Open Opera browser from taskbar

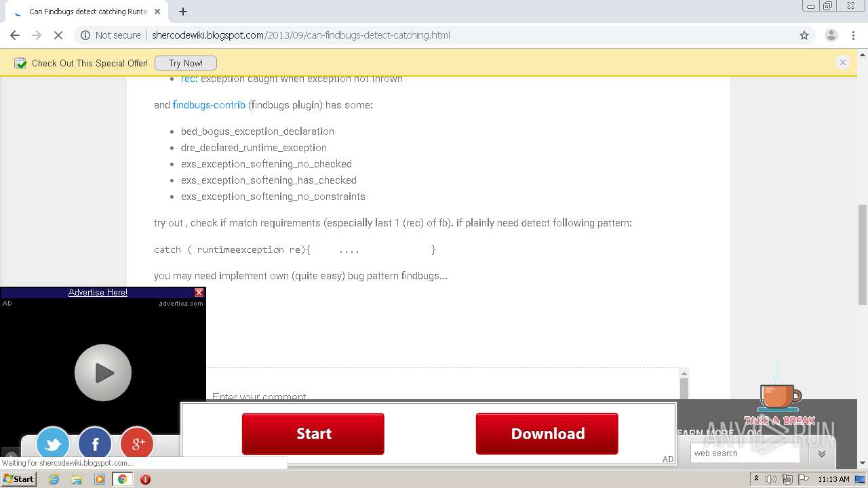[145, 479]
